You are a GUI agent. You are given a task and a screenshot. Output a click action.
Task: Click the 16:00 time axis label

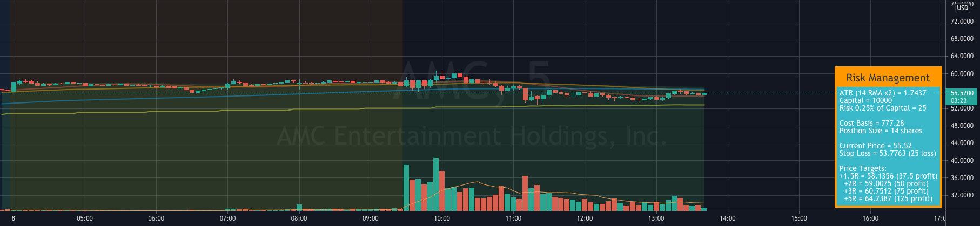870,218
